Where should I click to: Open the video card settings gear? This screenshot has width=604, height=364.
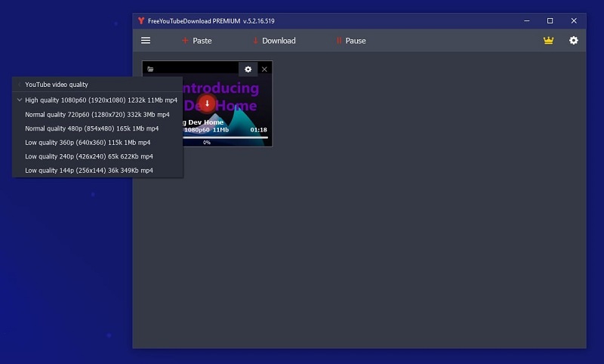click(248, 69)
